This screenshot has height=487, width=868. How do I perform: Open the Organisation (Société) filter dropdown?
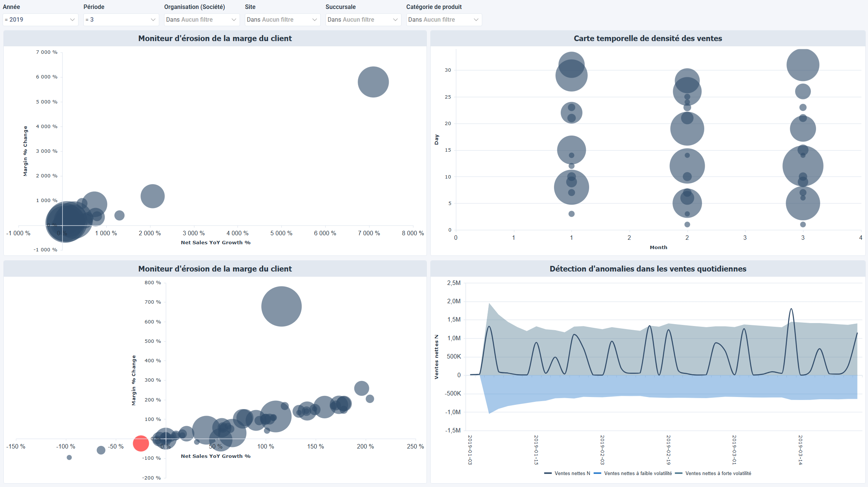tap(234, 19)
